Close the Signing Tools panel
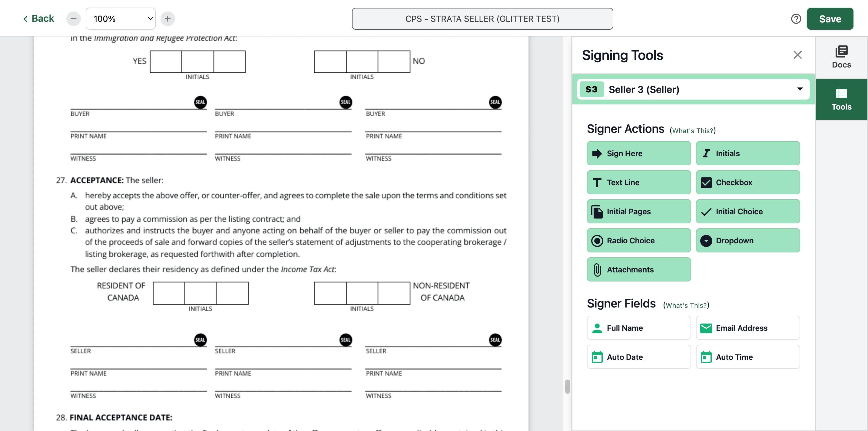 797,55
